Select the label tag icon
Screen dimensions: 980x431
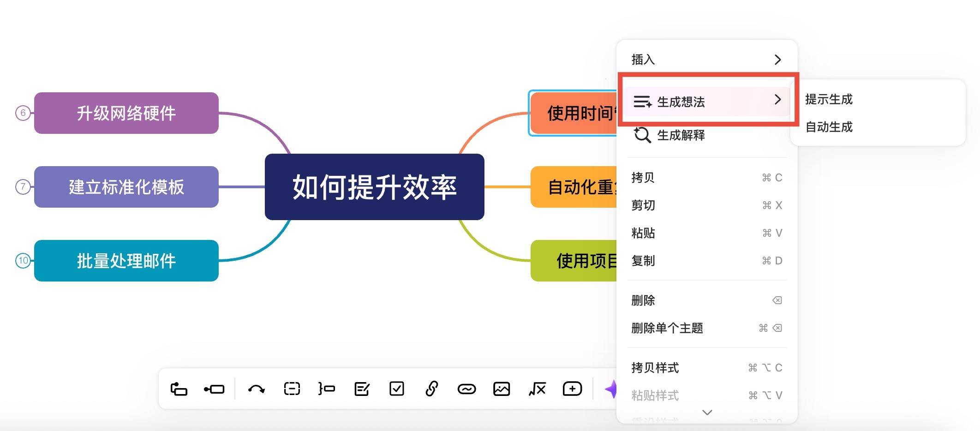click(x=466, y=389)
